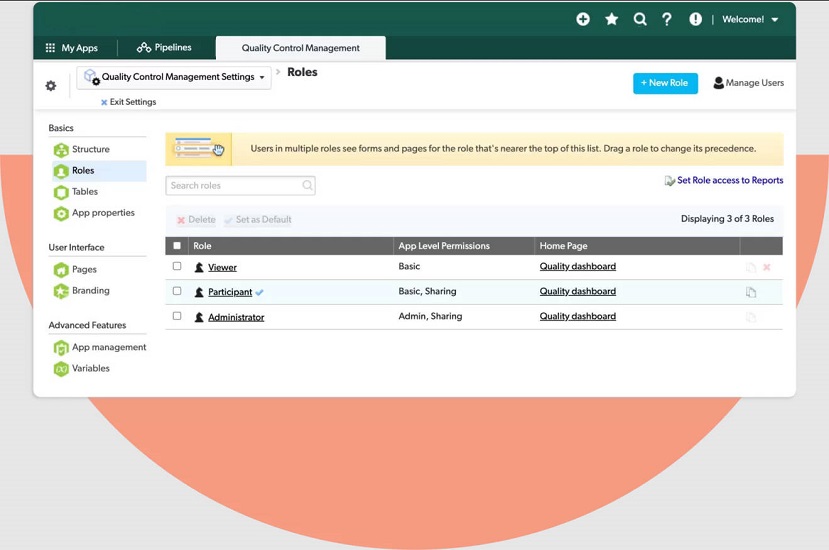Open the My Apps tab

tap(71, 48)
